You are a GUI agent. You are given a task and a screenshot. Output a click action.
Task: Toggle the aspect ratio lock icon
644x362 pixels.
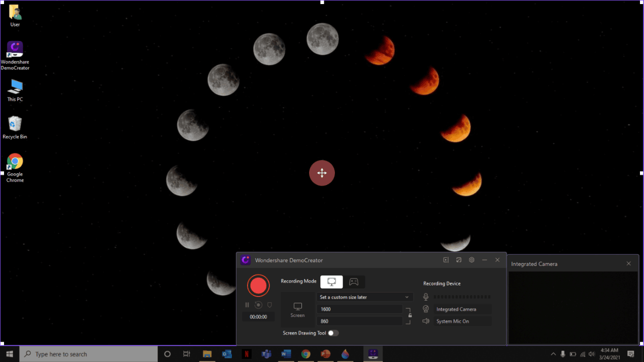[x=410, y=315]
